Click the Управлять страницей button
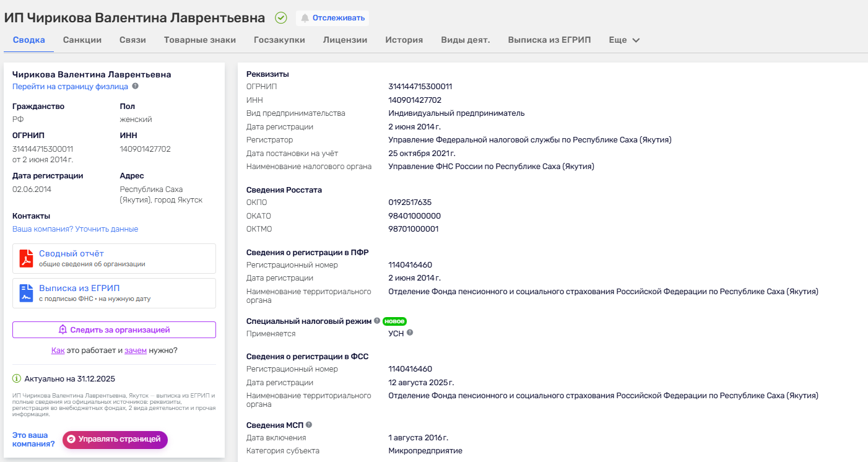Image resolution: width=868 pixels, height=462 pixels. [115, 439]
